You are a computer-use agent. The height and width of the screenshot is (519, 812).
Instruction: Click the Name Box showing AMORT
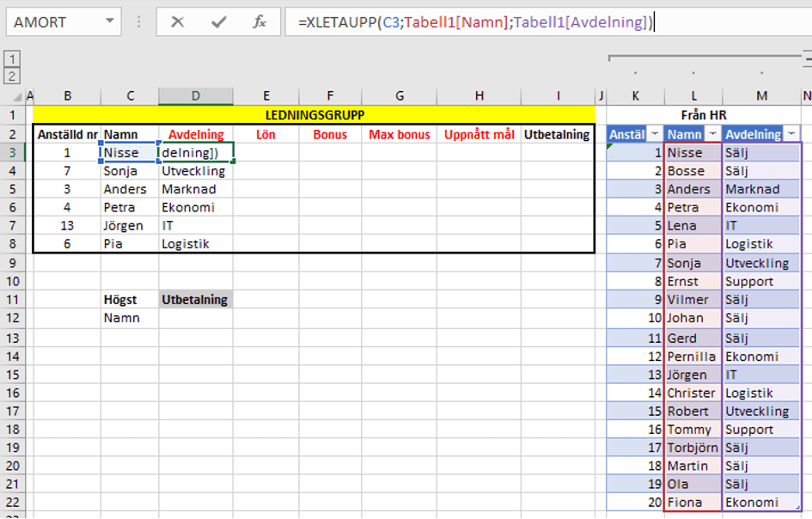(x=52, y=21)
